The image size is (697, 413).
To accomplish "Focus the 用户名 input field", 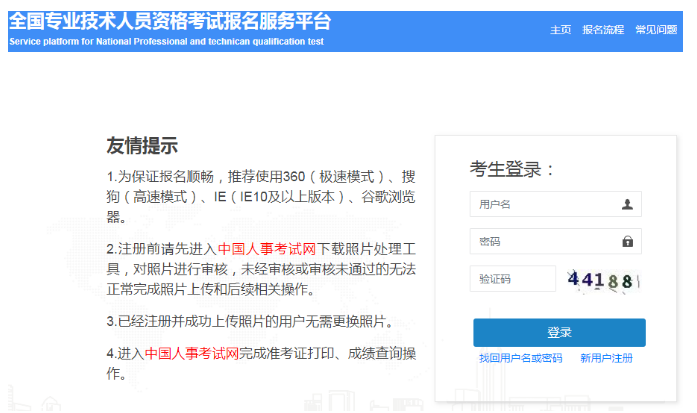I will pos(545,205).
